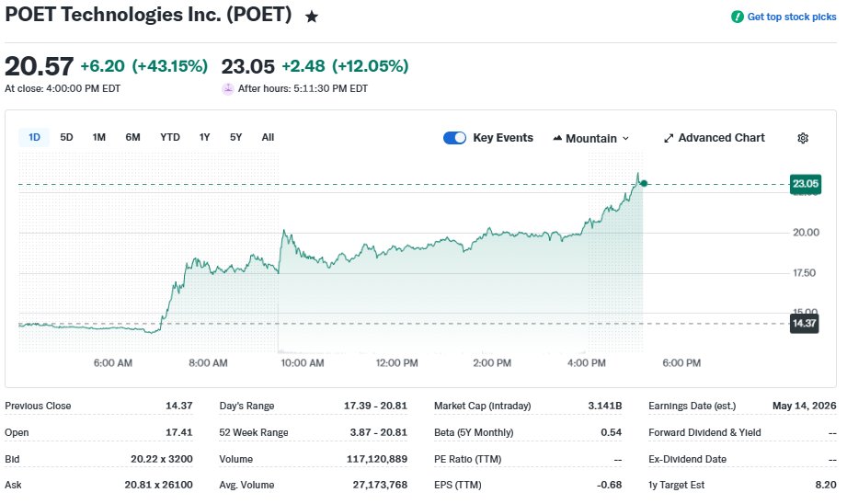Star POET to add to watchlist
Viewport: 847px width, 504px height.
pyautogui.click(x=311, y=17)
